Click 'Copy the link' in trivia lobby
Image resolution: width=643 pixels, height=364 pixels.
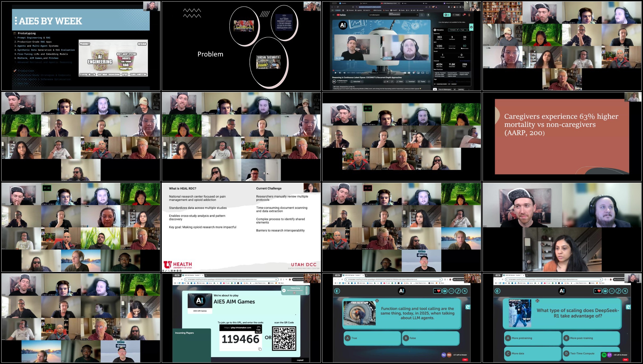tap(258, 330)
